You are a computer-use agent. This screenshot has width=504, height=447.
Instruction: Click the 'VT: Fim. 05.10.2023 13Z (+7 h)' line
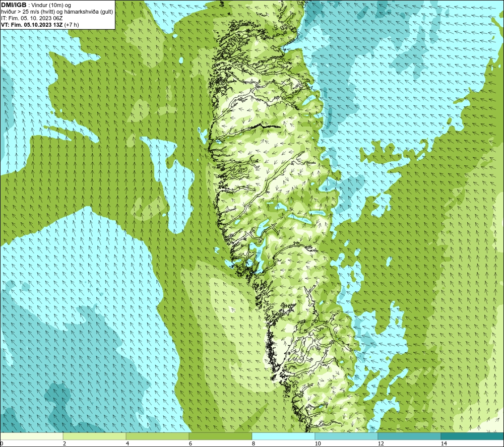[40, 25]
